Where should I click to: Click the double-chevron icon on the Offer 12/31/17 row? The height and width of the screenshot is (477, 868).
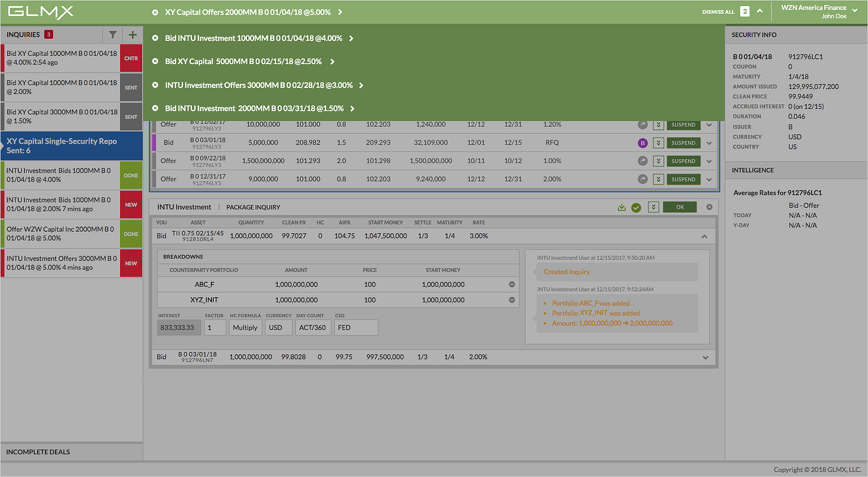coord(659,179)
